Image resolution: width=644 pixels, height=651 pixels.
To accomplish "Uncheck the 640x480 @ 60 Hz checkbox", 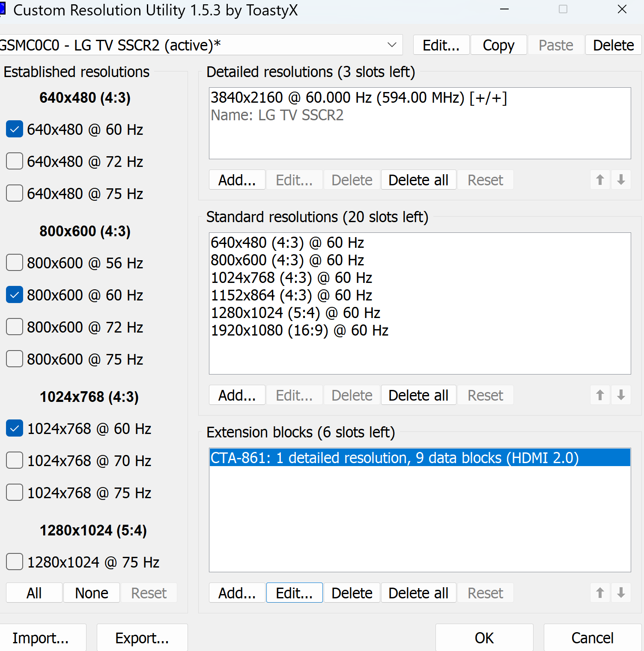I will tap(15, 129).
